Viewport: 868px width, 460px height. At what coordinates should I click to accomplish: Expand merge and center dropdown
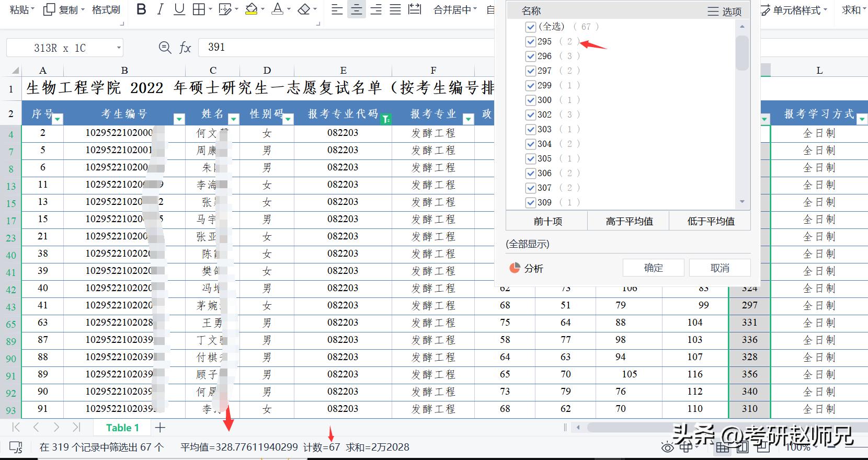[x=475, y=9]
